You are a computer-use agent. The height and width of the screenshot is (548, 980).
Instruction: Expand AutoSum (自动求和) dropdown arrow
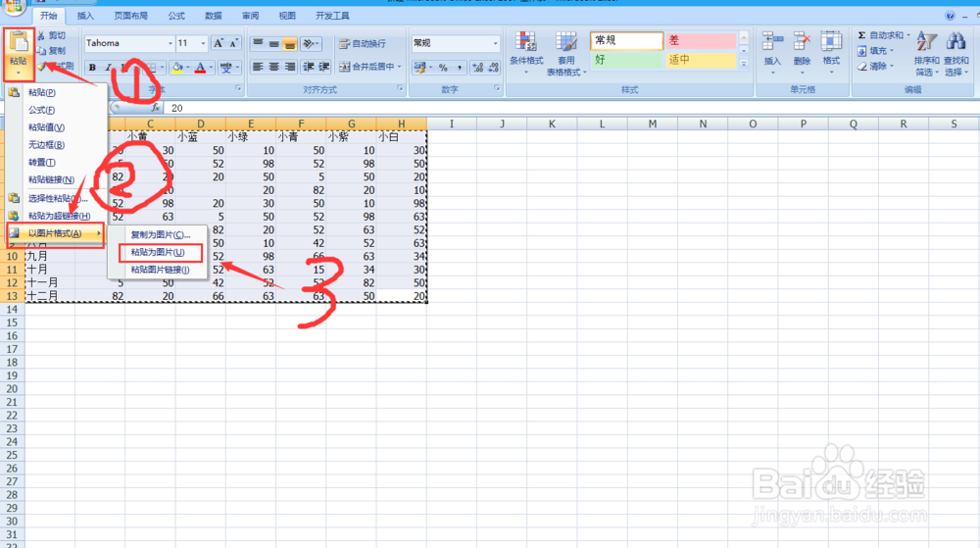(908, 35)
